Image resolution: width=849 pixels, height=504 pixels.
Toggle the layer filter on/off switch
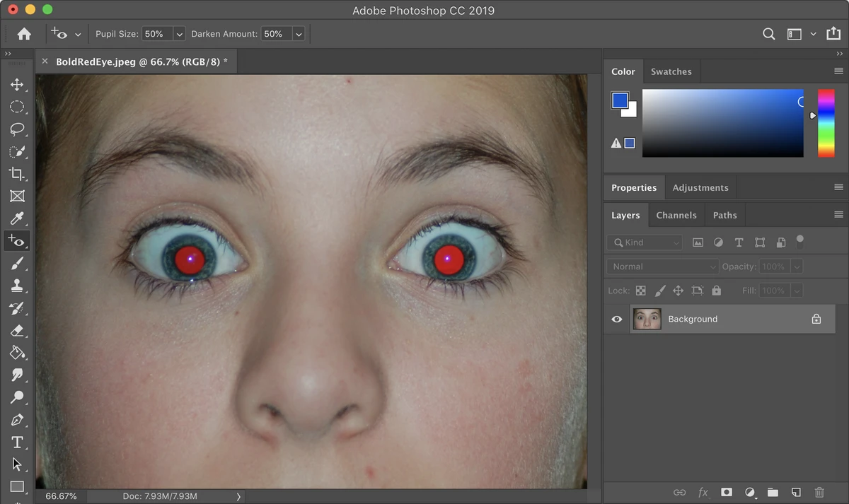tap(800, 241)
